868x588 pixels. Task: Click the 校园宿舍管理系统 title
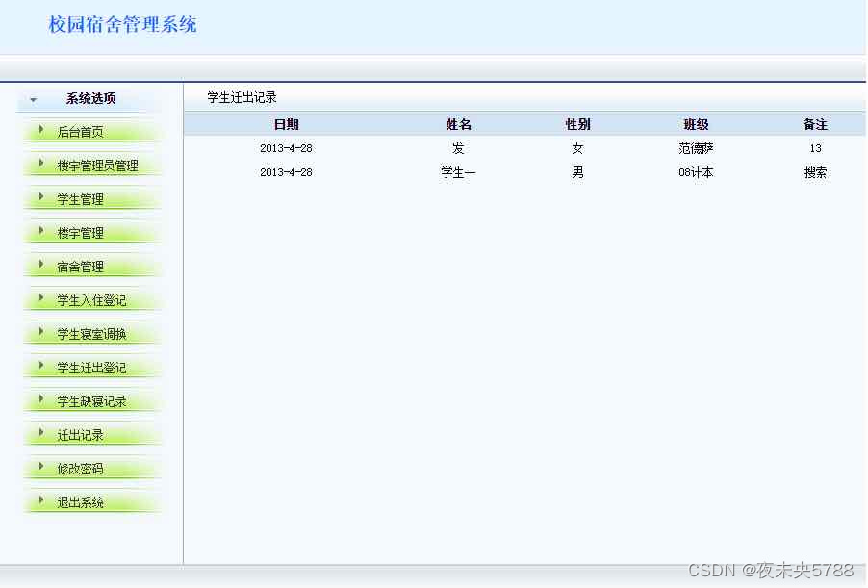(122, 24)
